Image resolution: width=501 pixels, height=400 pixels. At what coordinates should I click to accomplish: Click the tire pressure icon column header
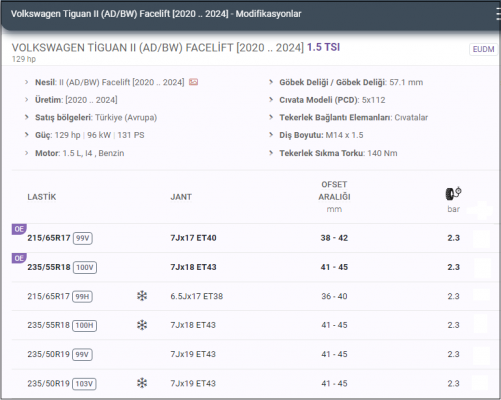(x=453, y=193)
